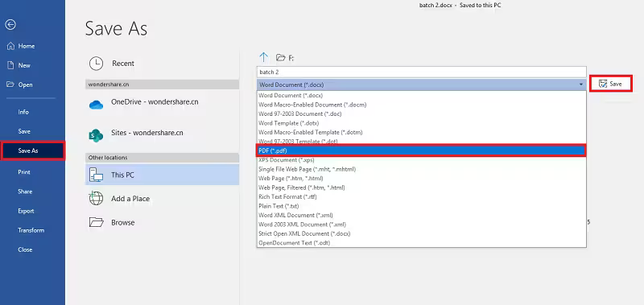The height and width of the screenshot is (305, 644).
Task: Click the Home label in sidebar
Action: tap(27, 46)
